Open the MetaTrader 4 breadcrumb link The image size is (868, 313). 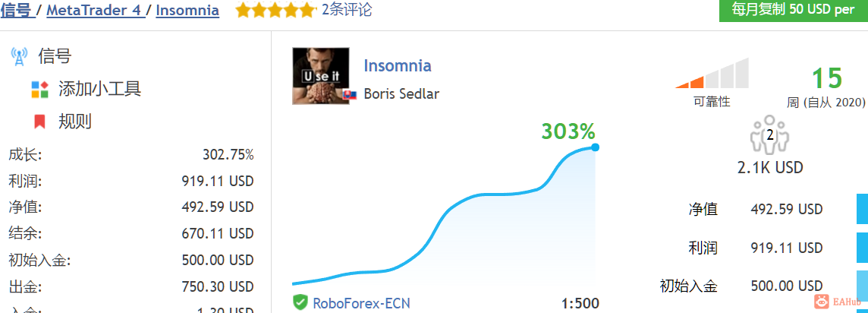click(94, 10)
